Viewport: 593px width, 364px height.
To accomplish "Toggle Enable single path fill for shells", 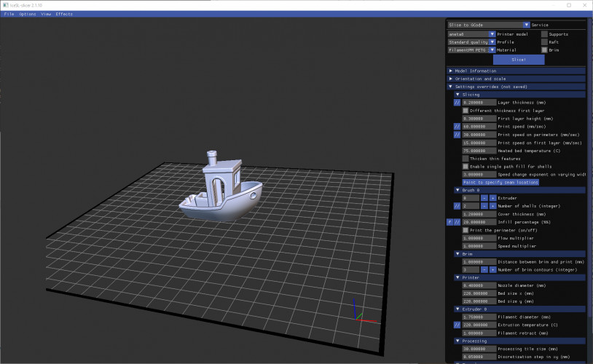I will pyautogui.click(x=466, y=167).
